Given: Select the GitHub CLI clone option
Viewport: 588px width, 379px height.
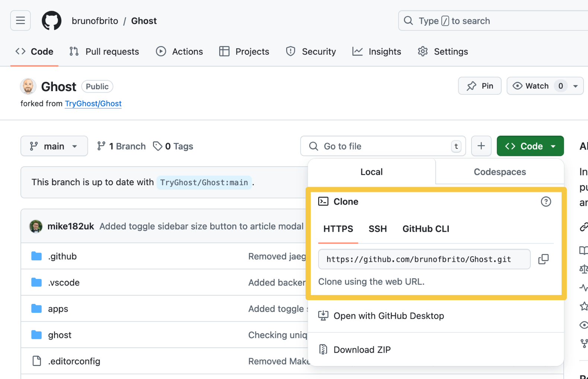Looking at the screenshot, I should [x=426, y=229].
